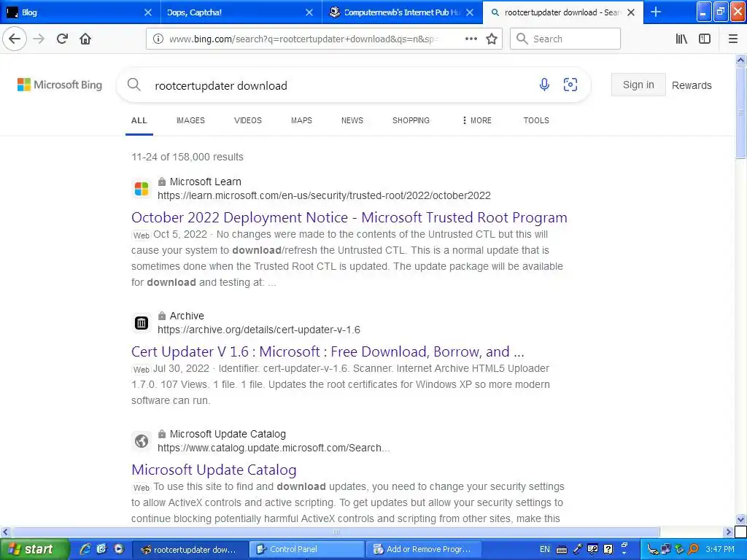Reload the current Bing page
Viewport: 747px width, 560px height.
(x=62, y=39)
